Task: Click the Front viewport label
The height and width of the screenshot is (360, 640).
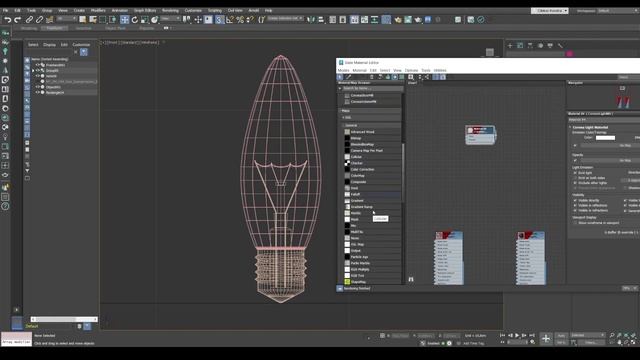Action: [x=113, y=42]
